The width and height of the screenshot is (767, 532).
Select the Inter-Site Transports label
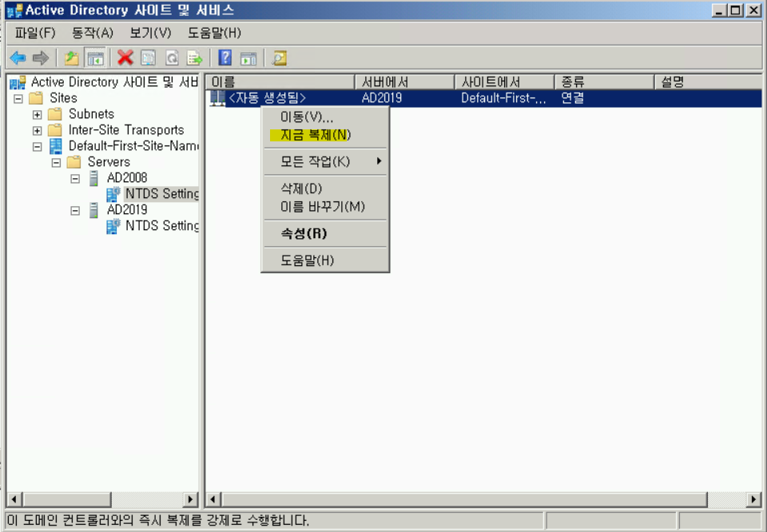(x=126, y=130)
